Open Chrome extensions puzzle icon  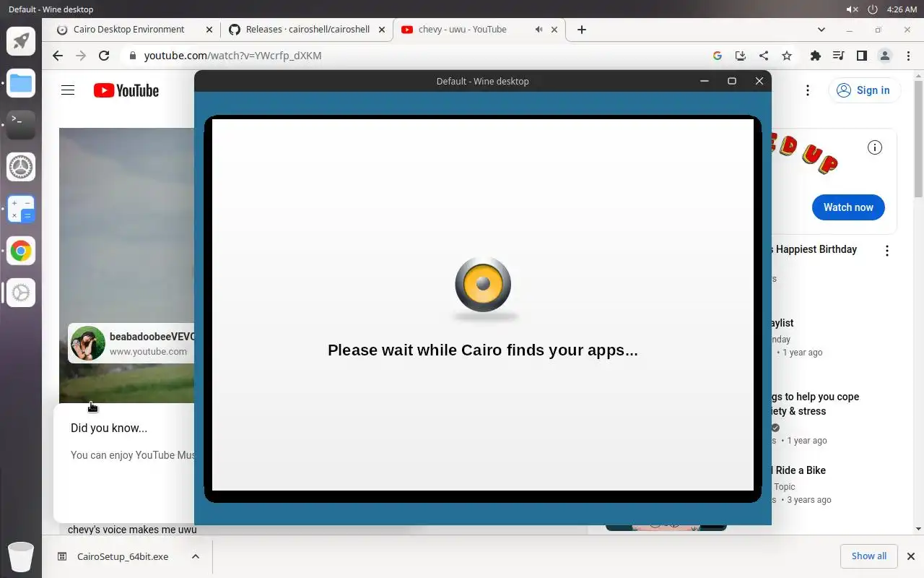(816, 56)
